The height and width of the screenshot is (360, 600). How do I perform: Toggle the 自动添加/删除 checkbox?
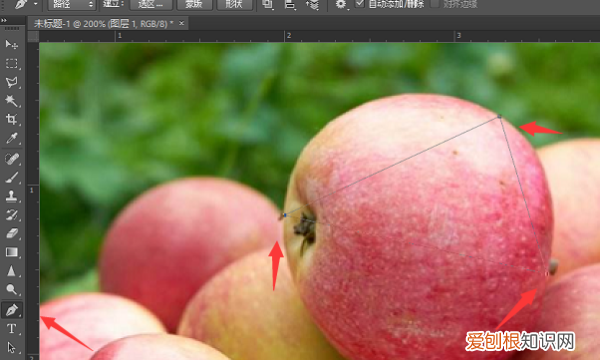359,4
